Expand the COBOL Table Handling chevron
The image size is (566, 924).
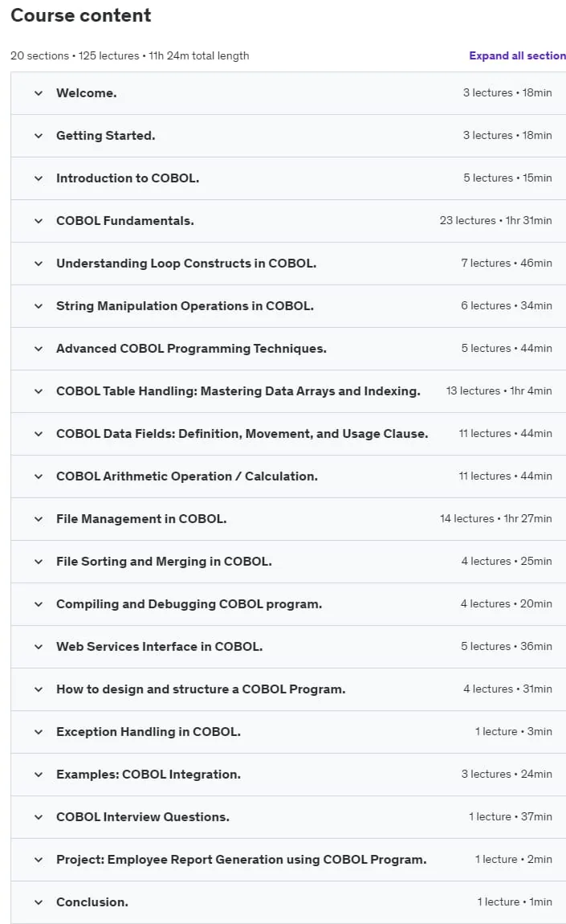[x=39, y=391]
